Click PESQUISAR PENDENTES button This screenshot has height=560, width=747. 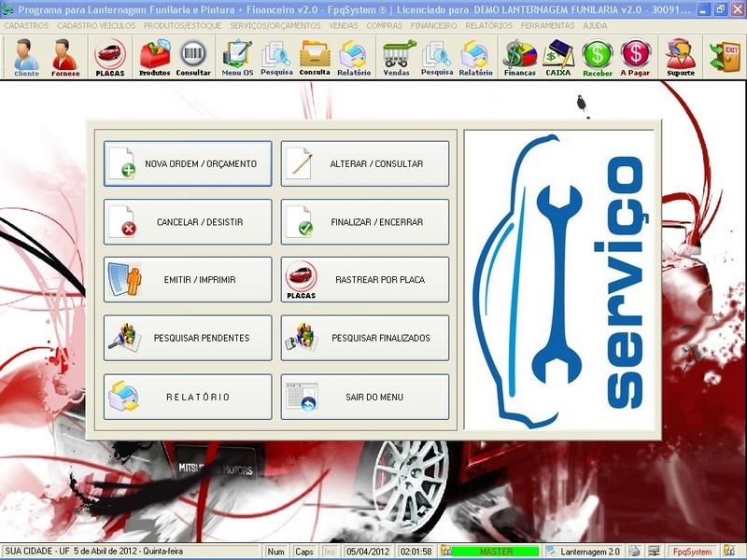[188, 338]
